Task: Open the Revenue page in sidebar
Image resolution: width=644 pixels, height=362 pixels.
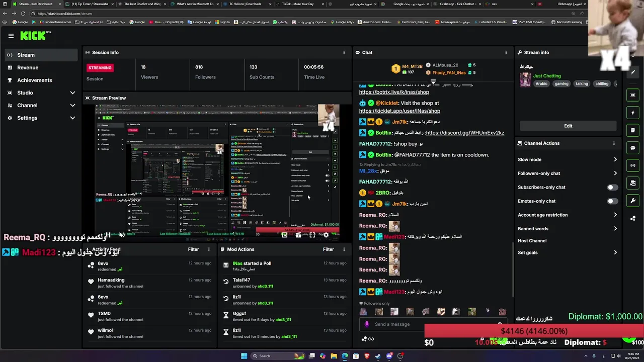Action: pos(40,67)
